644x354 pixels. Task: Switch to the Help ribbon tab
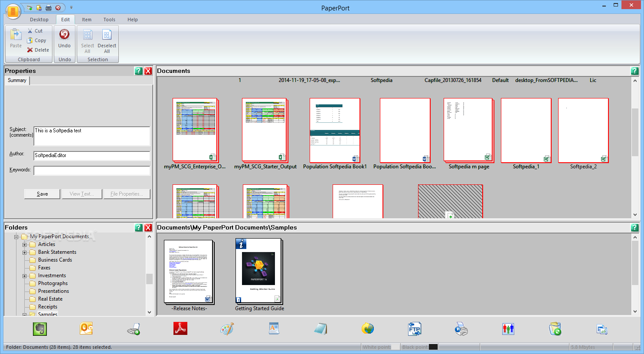click(x=133, y=20)
